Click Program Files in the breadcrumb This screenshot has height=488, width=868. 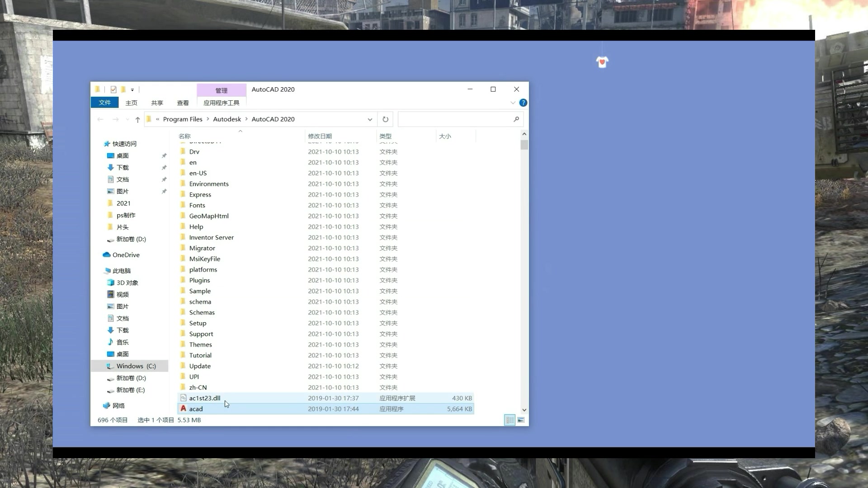[x=183, y=119]
